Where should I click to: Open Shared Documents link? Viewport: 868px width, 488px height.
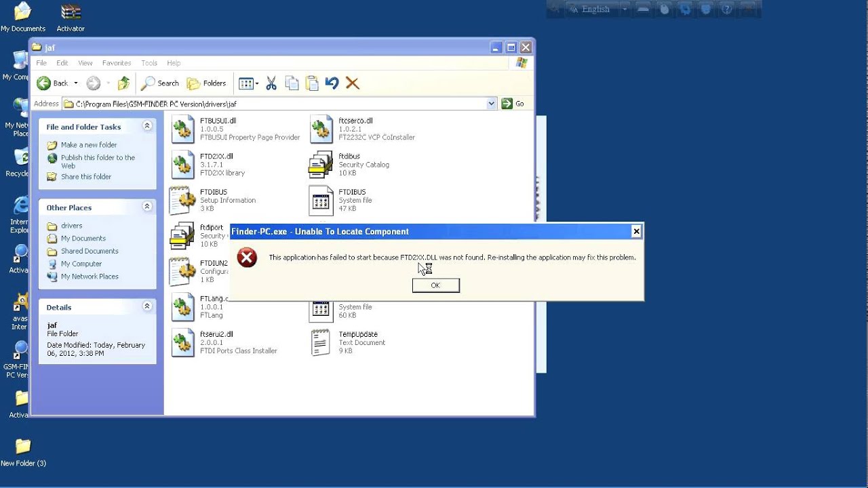pos(90,251)
